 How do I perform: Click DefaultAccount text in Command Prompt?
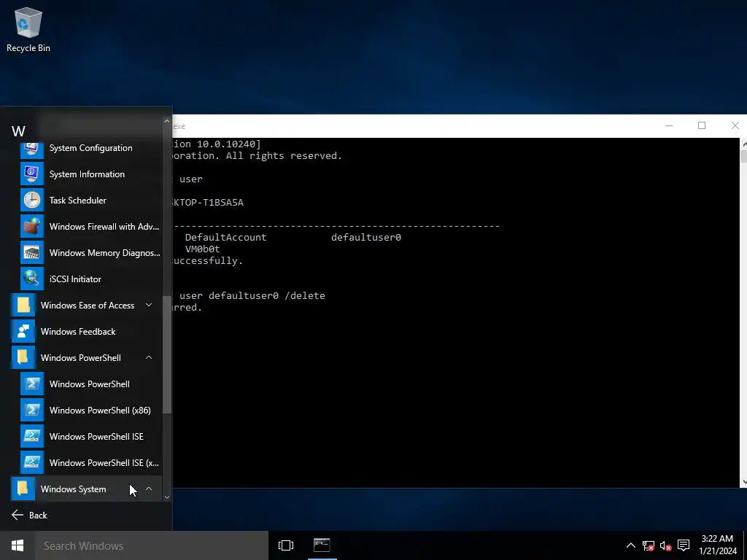click(226, 237)
